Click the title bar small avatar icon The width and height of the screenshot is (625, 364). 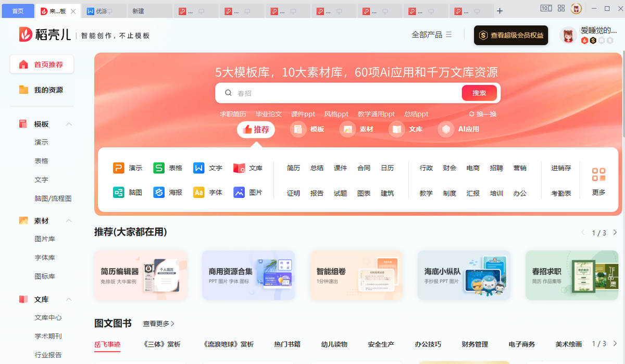576,8
